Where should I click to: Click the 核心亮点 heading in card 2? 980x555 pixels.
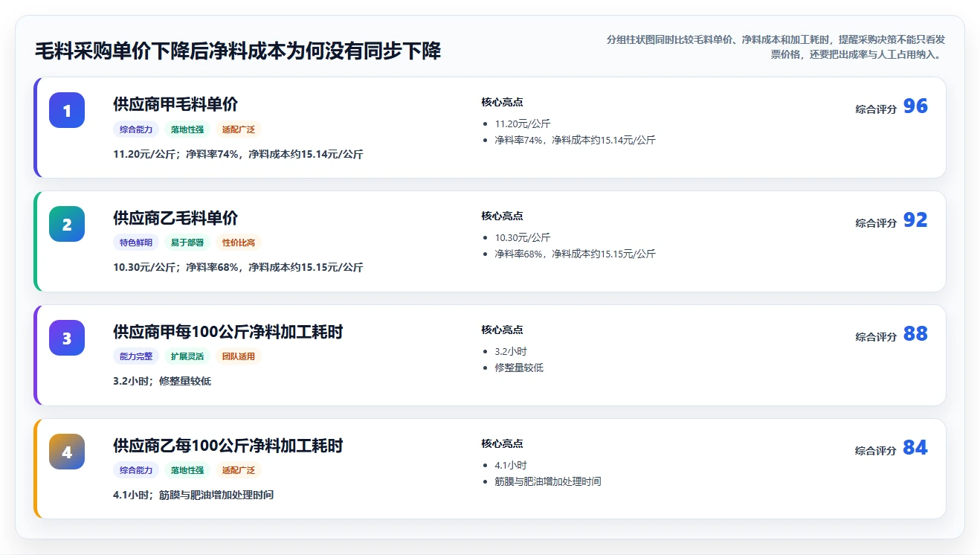coord(502,216)
